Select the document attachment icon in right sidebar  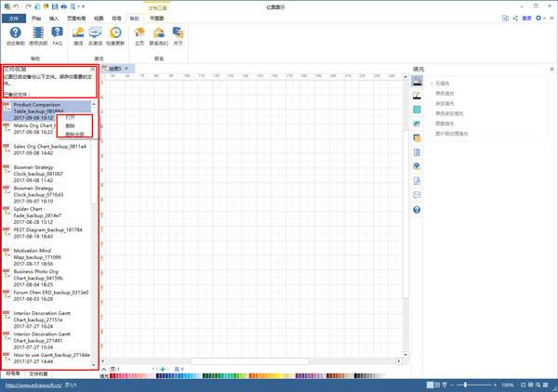(x=417, y=181)
